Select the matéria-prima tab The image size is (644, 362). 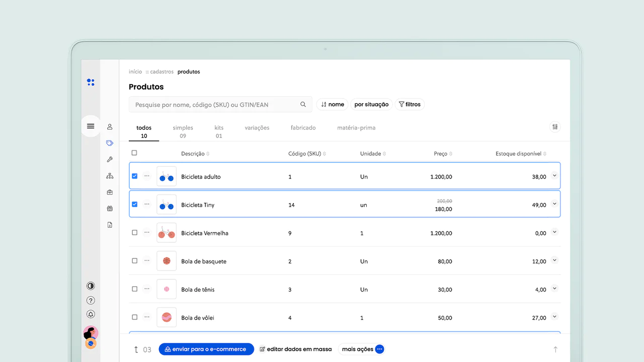(x=356, y=128)
